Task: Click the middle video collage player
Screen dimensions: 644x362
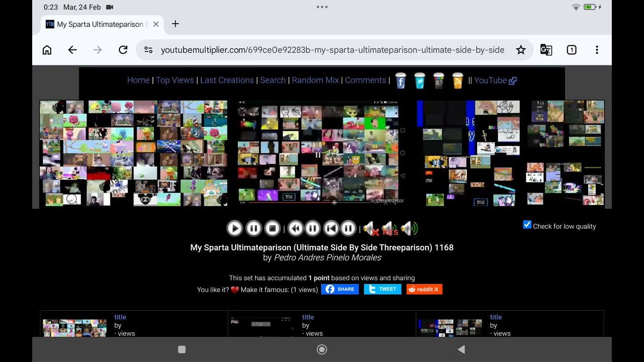Action: click(322, 153)
